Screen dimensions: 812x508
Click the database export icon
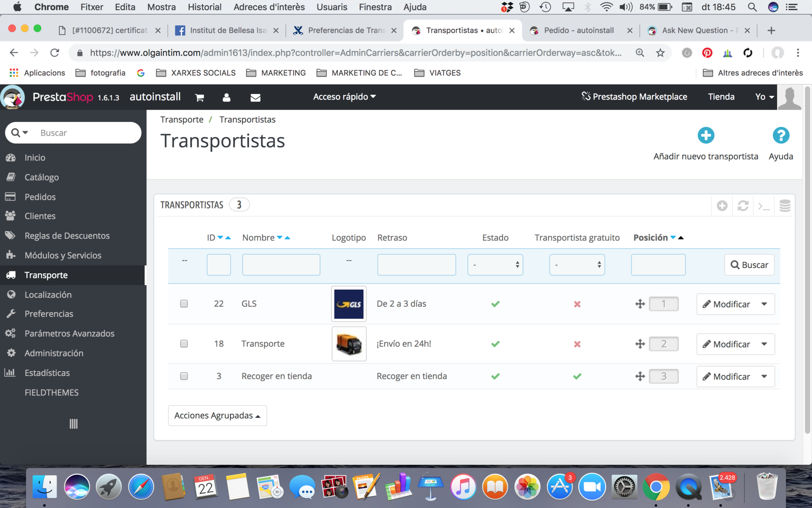coord(785,206)
